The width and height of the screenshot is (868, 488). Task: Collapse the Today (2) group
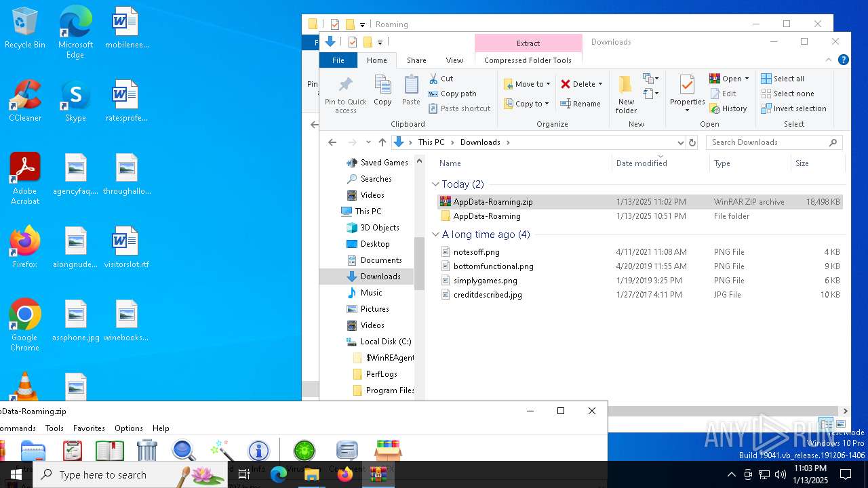coord(435,184)
